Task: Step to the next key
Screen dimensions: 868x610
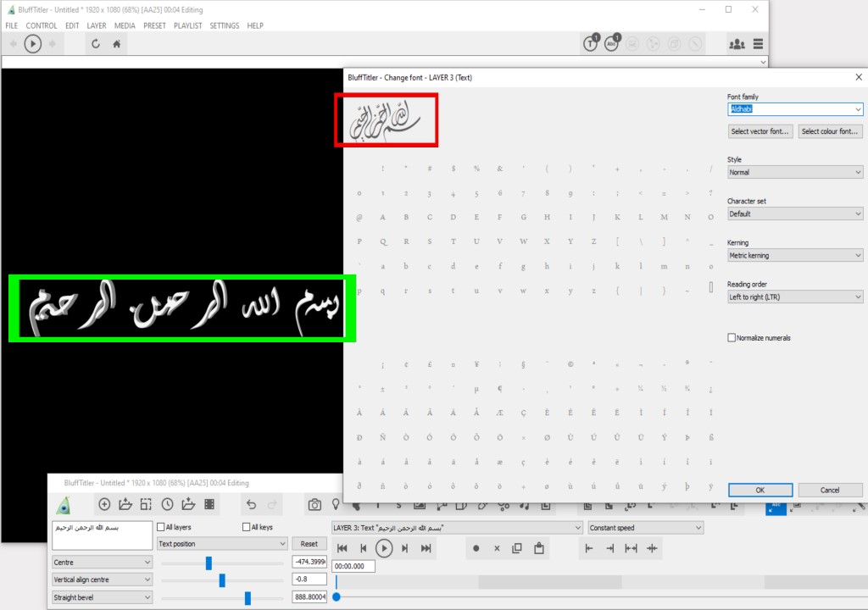Action: click(x=404, y=548)
